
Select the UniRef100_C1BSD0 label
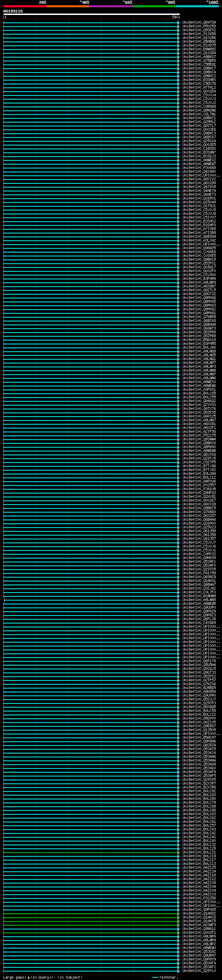199,149
